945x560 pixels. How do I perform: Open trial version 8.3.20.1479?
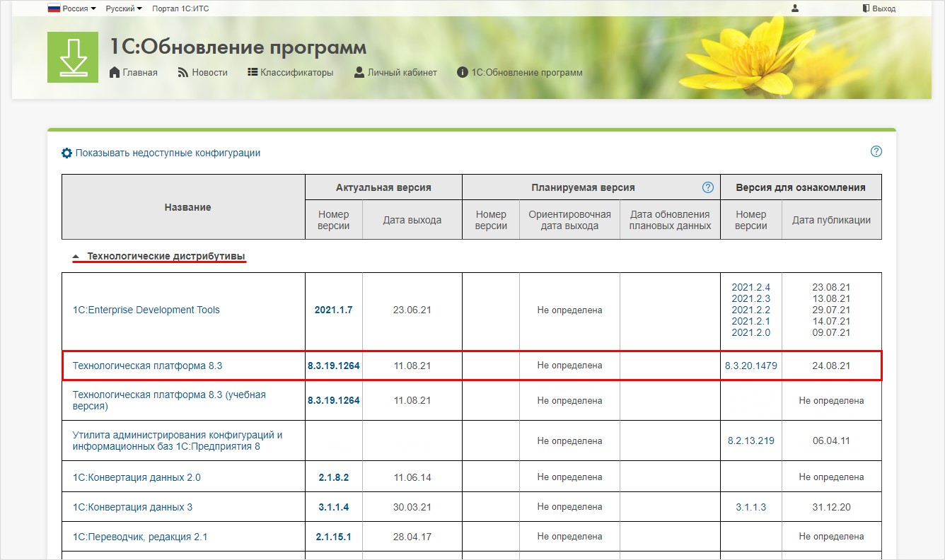pyautogui.click(x=750, y=366)
